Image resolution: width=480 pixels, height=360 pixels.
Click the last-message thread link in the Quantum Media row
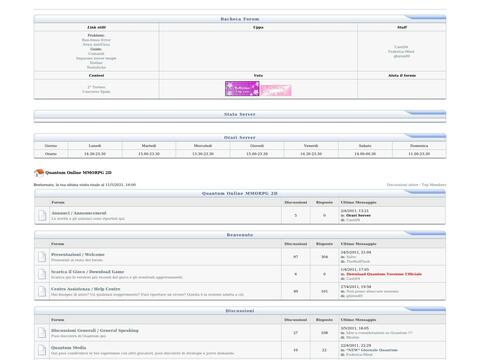[x=372, y=350]
